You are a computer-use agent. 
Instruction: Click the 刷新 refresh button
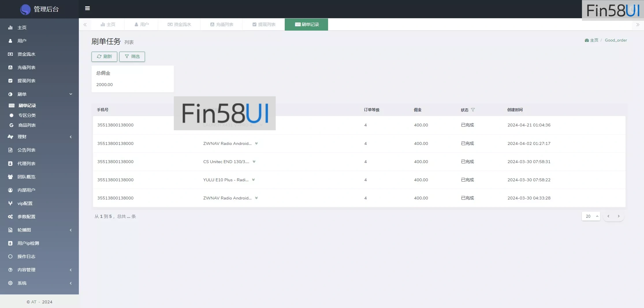click(104, 57)
